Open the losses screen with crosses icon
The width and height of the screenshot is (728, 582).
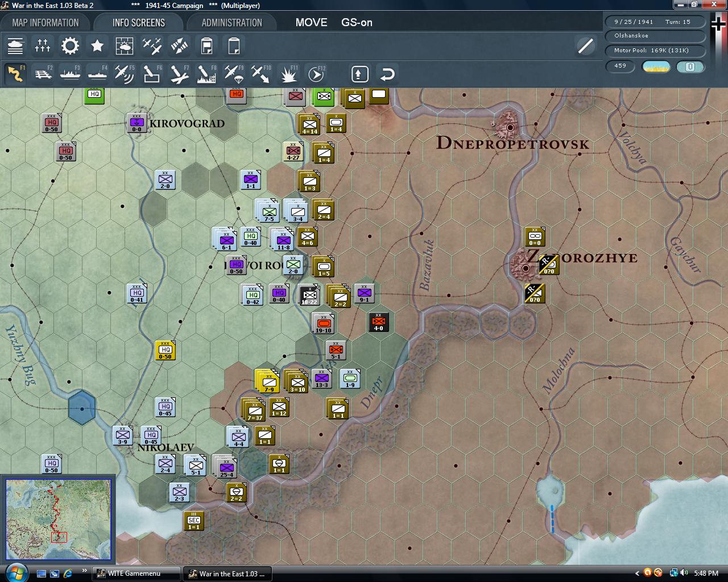point(43,45)
